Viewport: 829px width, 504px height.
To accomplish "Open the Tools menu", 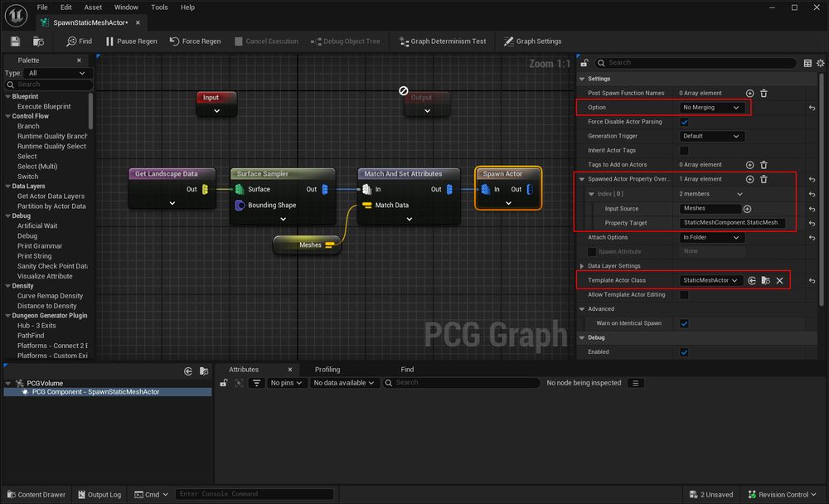I will (x=159, y=7).
